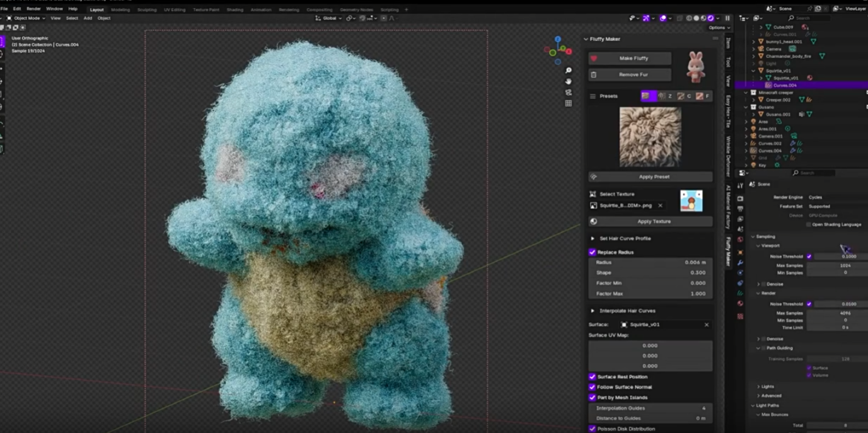Click the Interpolation Guides field
This screenshot has height=433, width=868.
[x=651, y=408]
